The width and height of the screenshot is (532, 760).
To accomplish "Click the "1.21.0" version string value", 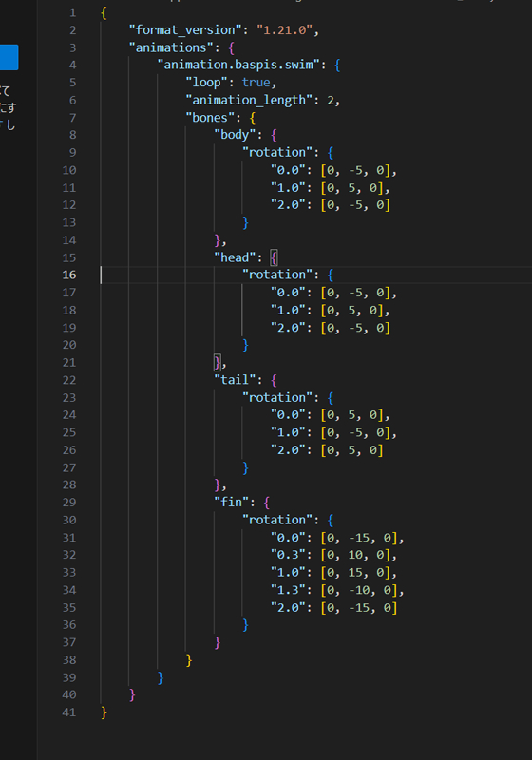I will [284, 30].
